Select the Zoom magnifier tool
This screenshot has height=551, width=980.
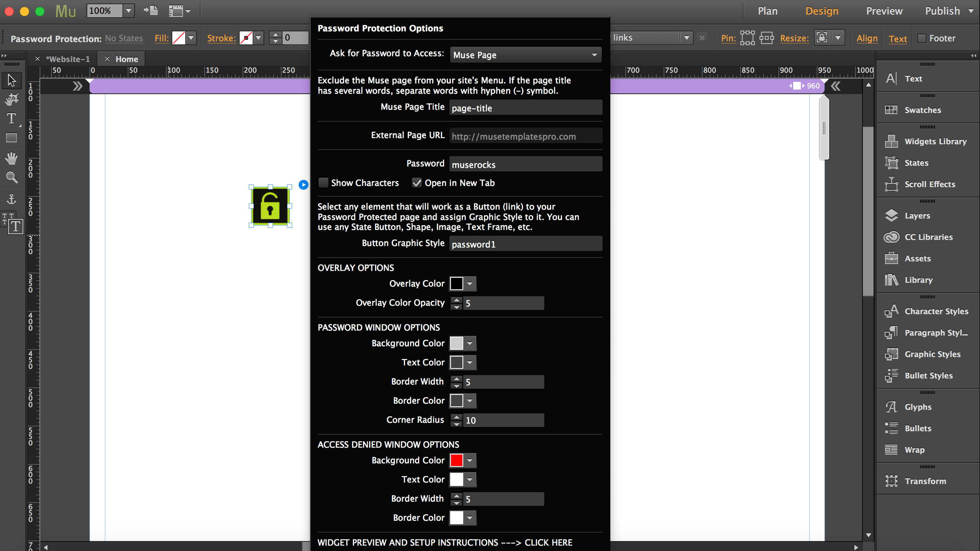(11, 177)
